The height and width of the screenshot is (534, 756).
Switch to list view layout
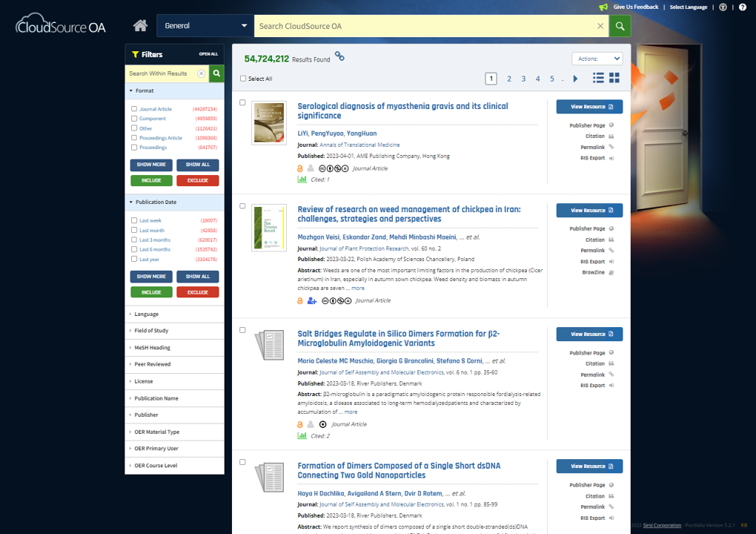click(x=598, y=78)
